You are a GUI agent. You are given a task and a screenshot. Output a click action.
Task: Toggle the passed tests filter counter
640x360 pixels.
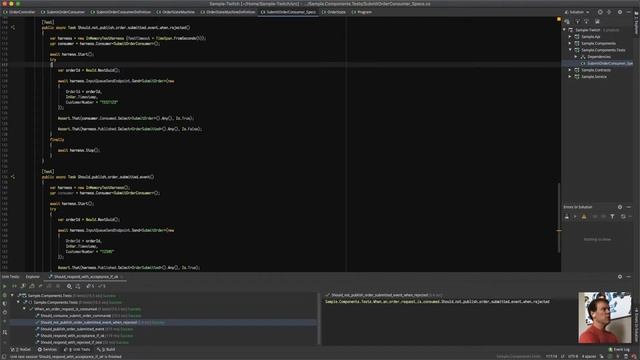101,286
